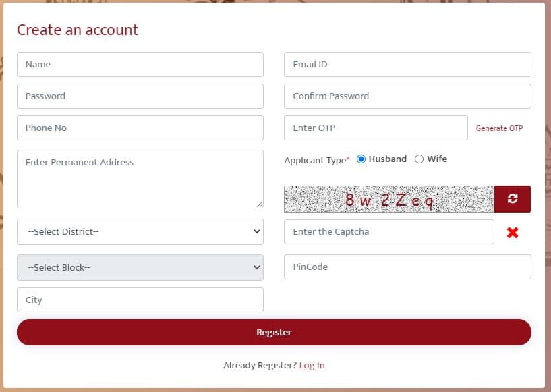Click the captcha refresh icon
Screen dimensions: 551x392
pyautogui.click(x=512, y=199)
